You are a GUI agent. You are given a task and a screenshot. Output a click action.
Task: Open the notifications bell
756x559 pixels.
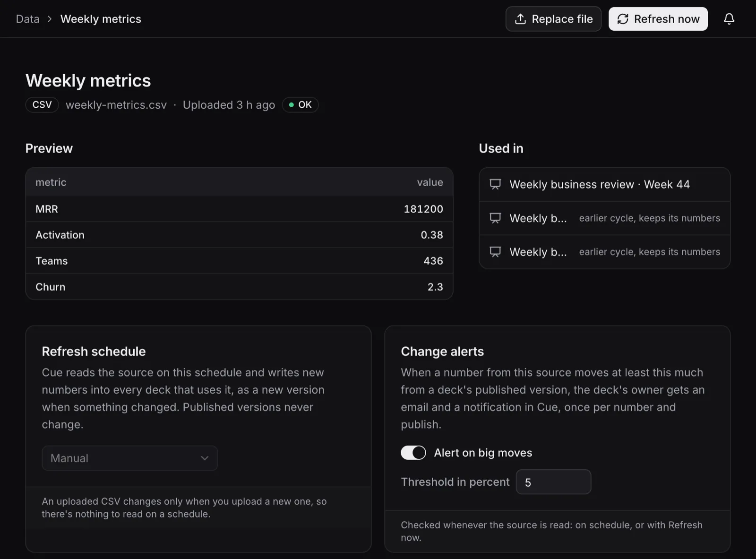(x=729, y=19)
